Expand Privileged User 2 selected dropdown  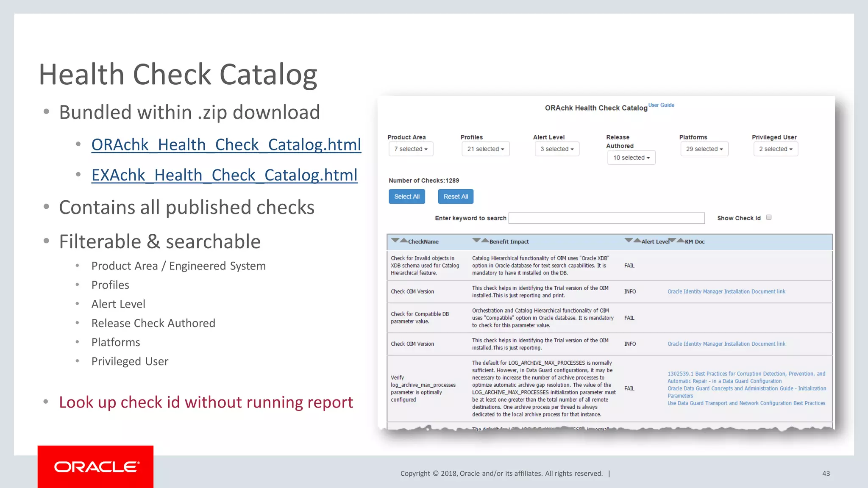(776, 149)
